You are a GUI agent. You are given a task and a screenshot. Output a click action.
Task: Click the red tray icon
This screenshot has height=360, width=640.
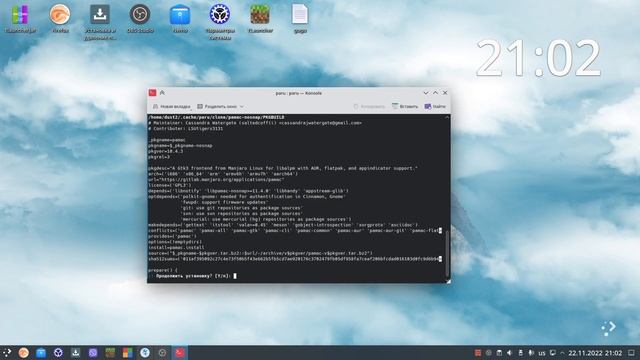pos(478,353)
